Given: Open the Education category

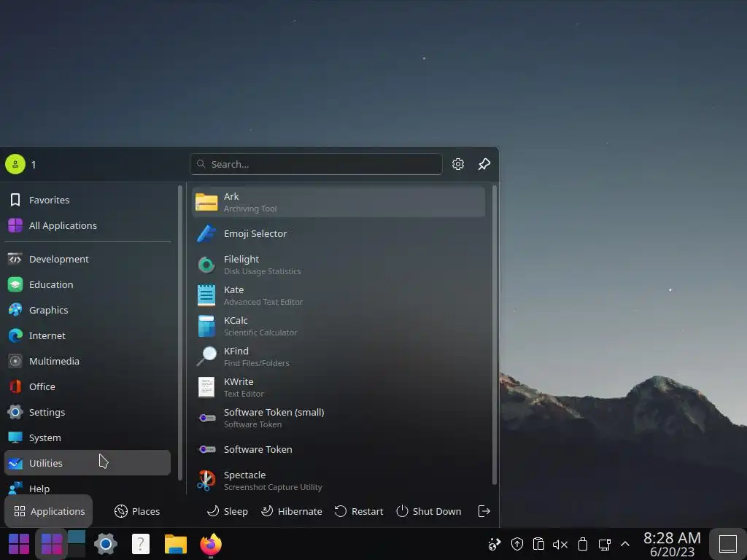Looking at the screenshot, I should (88, 284).
